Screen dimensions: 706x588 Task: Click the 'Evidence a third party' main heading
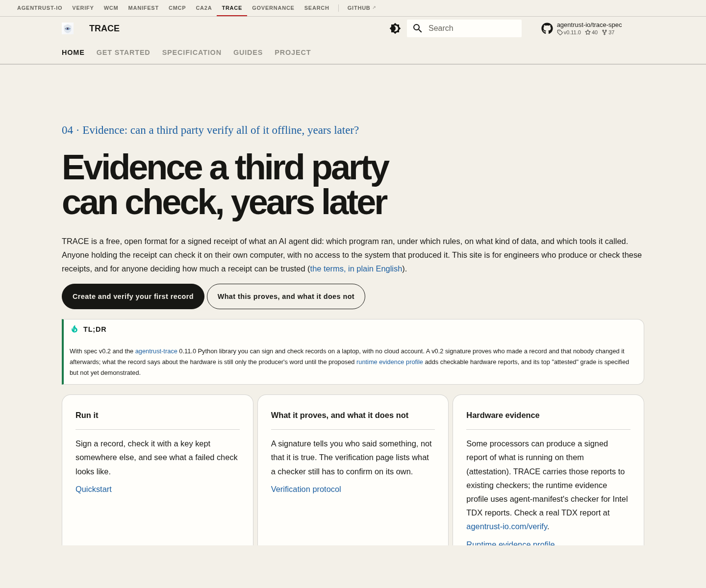pos(225,185)
